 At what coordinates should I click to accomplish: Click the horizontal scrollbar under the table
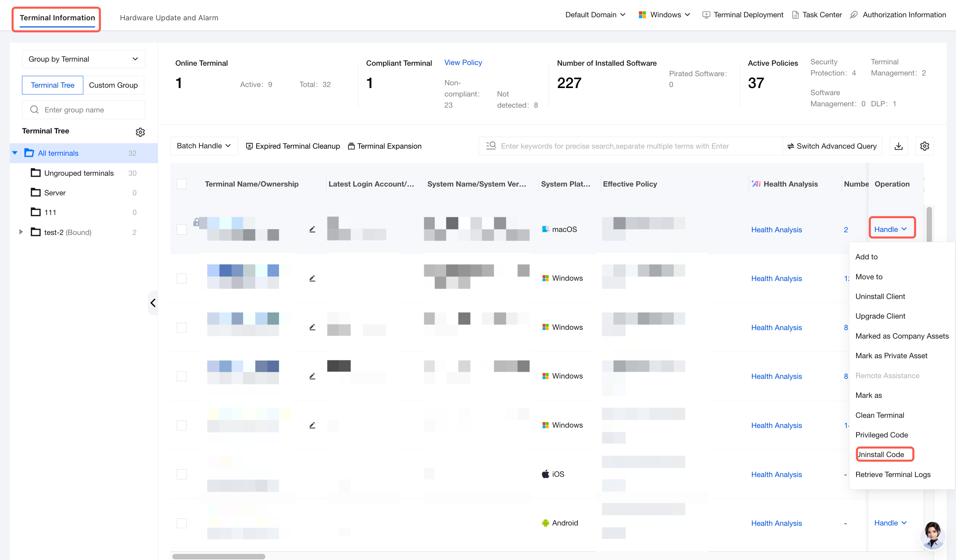coord(218,556)
